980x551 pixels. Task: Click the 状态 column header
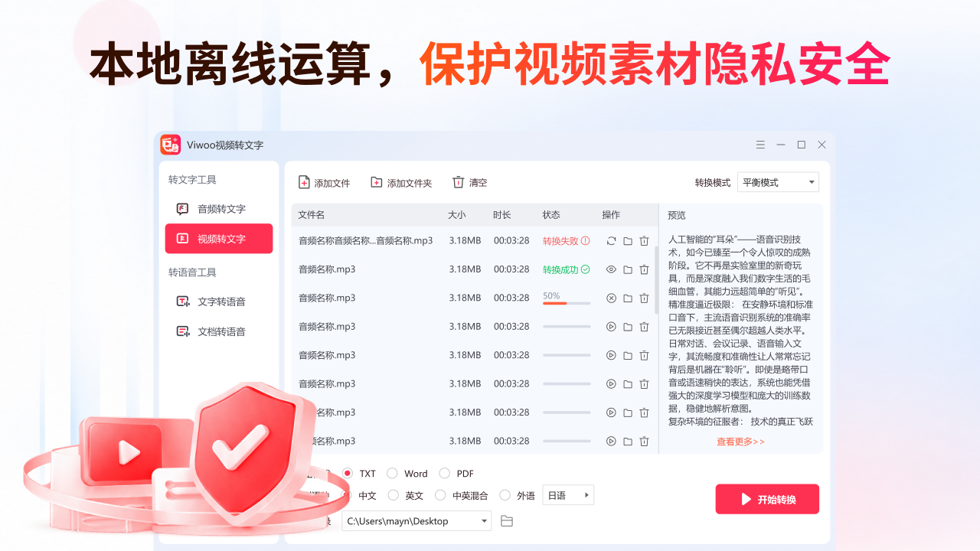(551, 215)
